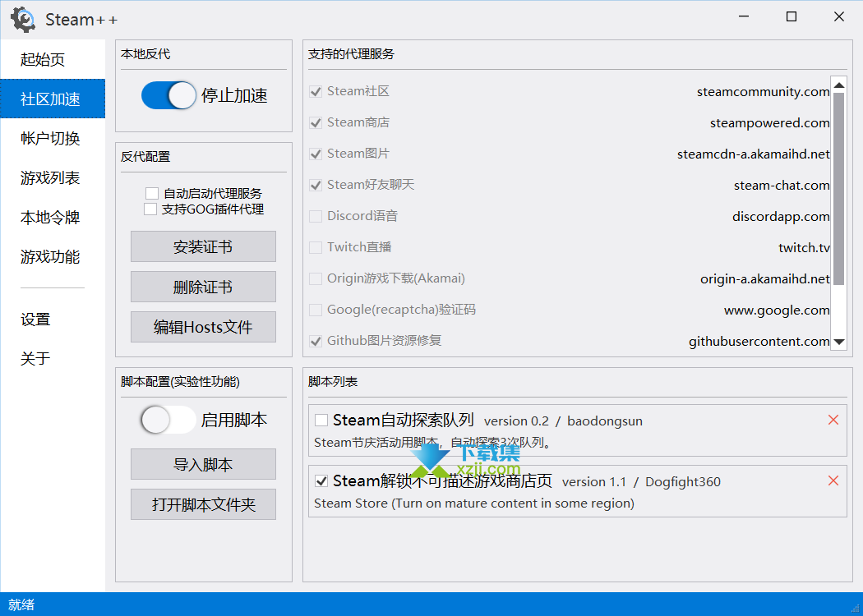Image resolution: width=863 pixels, height=616 pixels.
Task: Click the steamcommunity.com domain text
Action: 763,92
